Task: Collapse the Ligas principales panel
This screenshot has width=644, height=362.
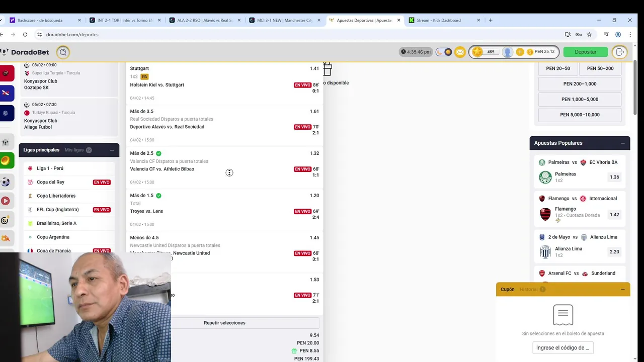Action: tap(112, 150)
